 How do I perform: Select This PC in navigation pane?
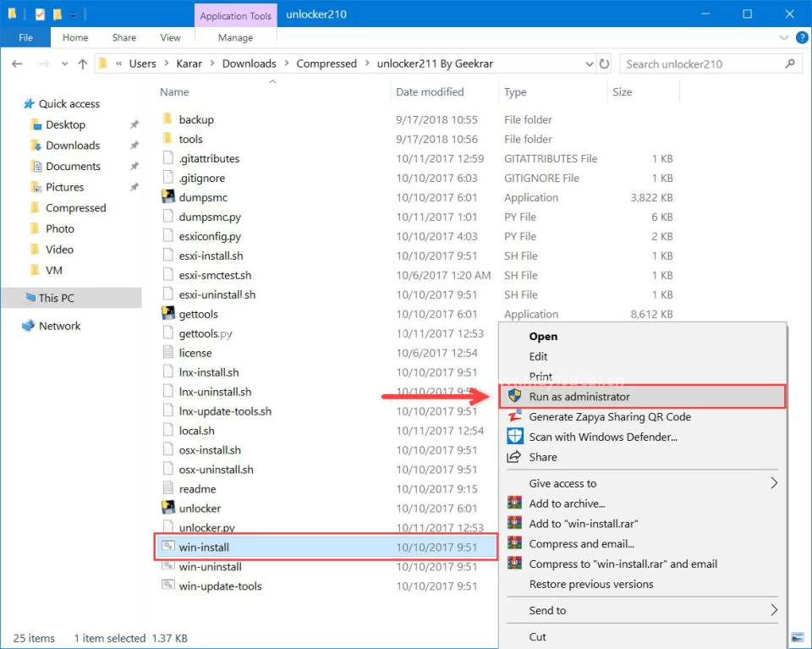(x=56, y=298)
